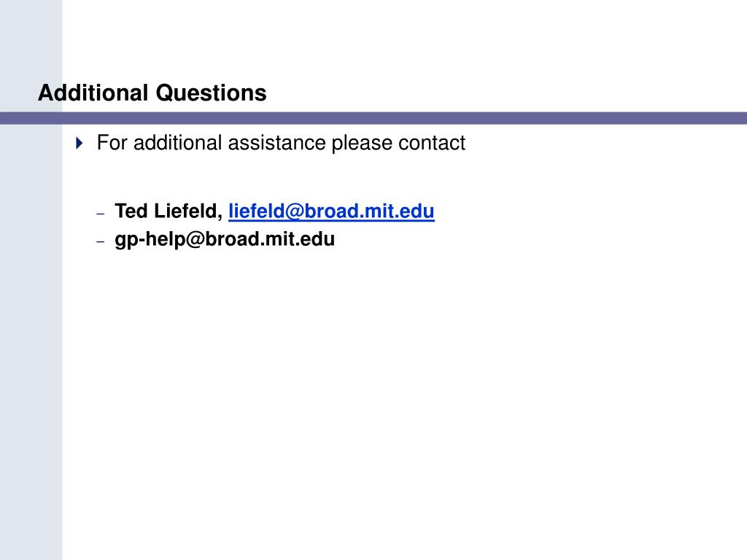Click the surname "Liefeld," in bold text
This screenshot has width=747, height=560.
click(188, 211)
